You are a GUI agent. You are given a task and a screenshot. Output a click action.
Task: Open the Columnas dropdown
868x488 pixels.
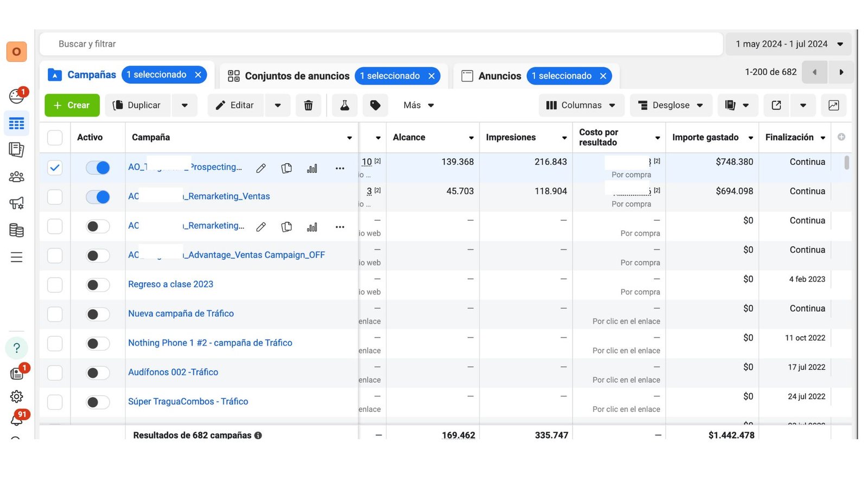[x=581, y=105]
